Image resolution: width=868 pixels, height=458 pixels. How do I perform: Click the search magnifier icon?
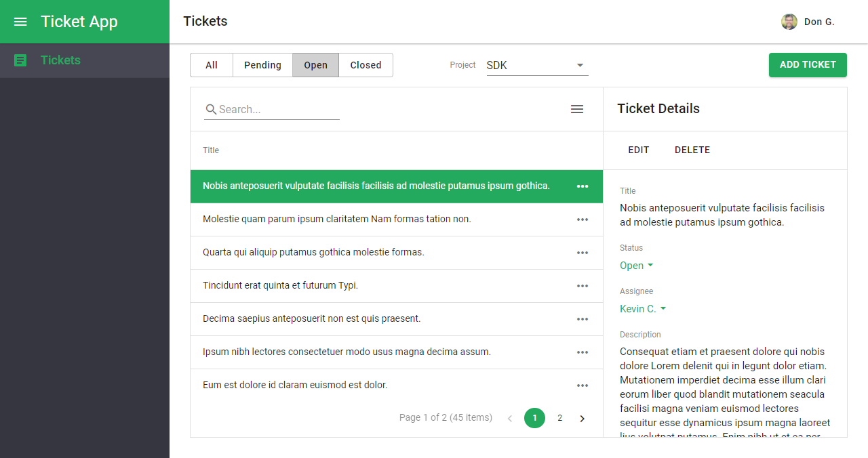210,109
